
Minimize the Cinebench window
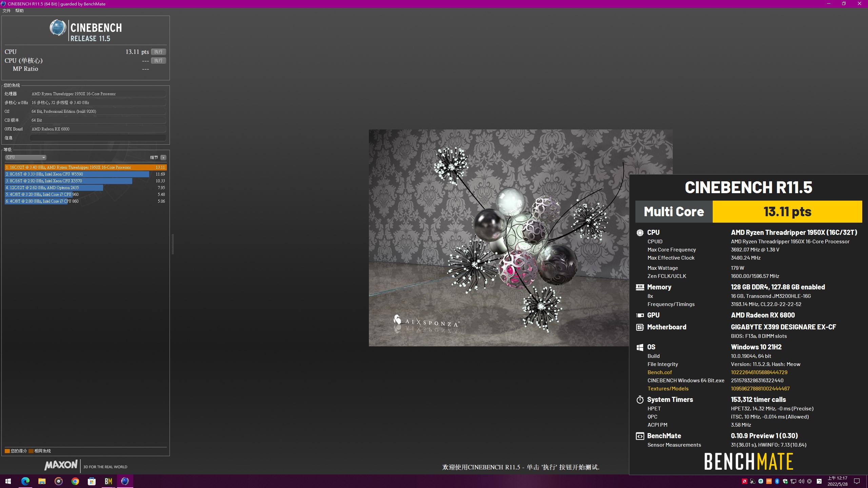tap(829, 4)
